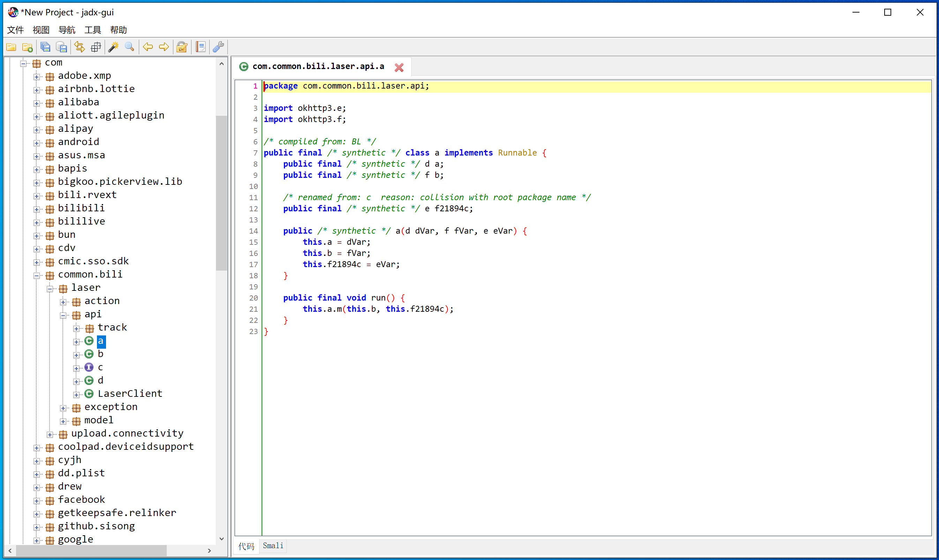Click the add files folder icon
939x560 pixels.
[28, 47]
